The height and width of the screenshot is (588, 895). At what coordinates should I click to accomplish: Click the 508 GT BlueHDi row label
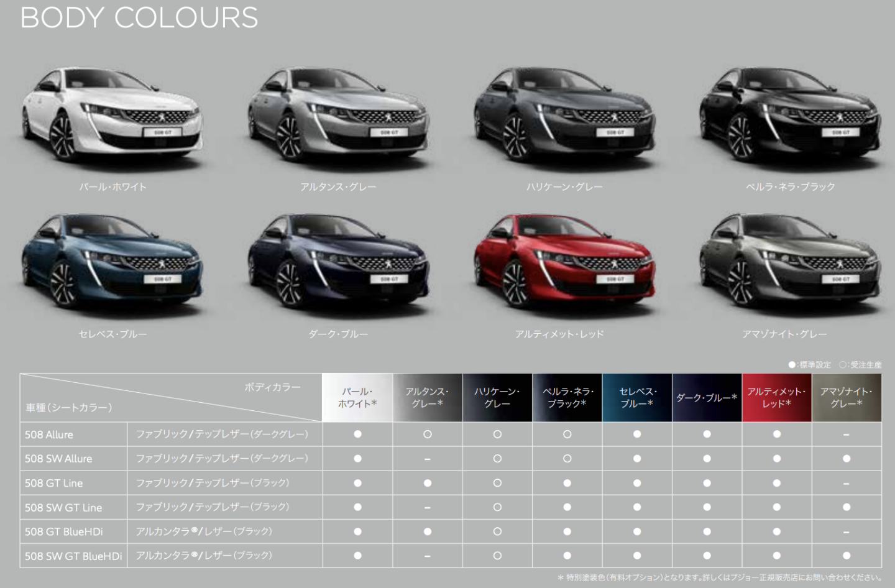(x=64, y=531)
